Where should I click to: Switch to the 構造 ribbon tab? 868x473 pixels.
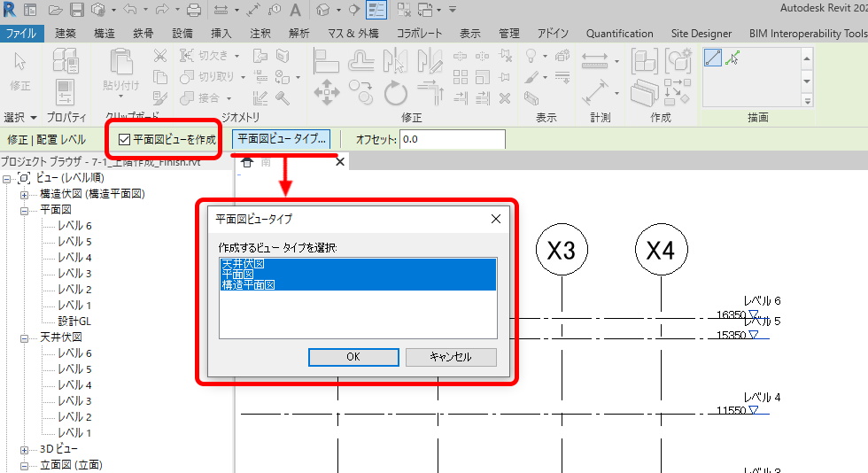click(x=105, y=34)
